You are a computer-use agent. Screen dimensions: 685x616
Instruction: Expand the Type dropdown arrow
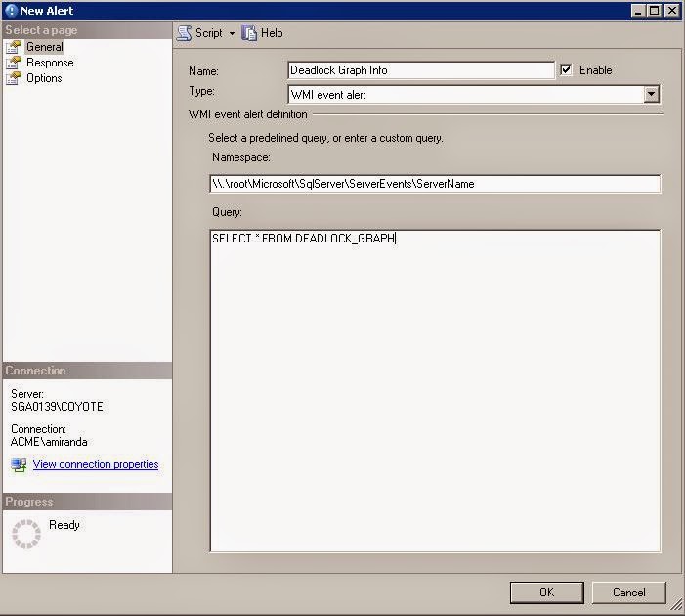pos(651,94)
